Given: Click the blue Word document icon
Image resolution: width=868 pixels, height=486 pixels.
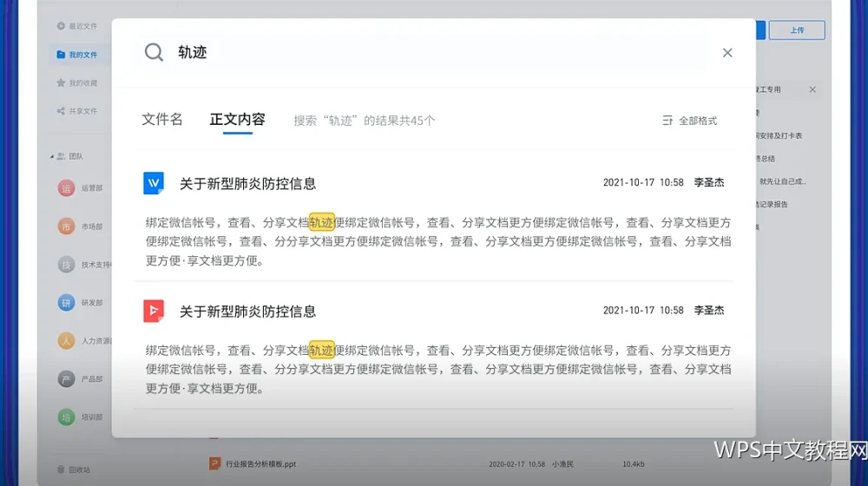Looking at the screenshot, I should [x=154, y=182].
